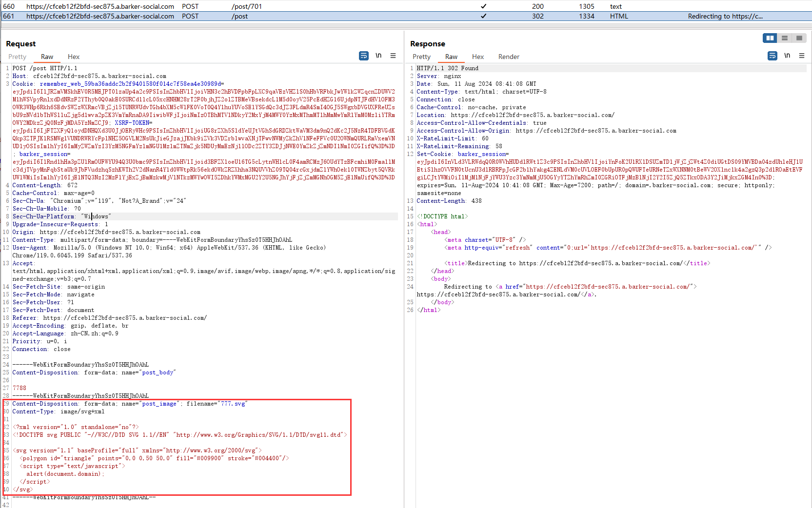
Task: Switch to the Hex tab in the Request panel
Action: click(x=74, y=57)
